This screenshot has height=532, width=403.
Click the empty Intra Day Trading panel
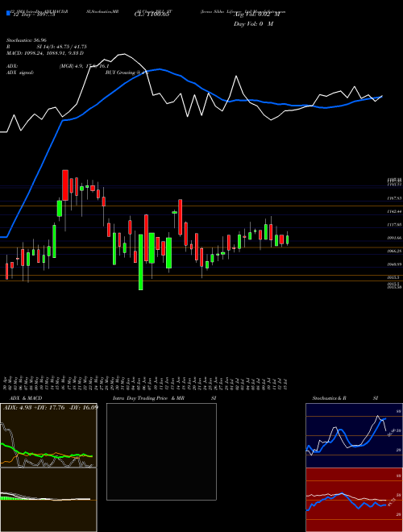[x=161, y=451]
